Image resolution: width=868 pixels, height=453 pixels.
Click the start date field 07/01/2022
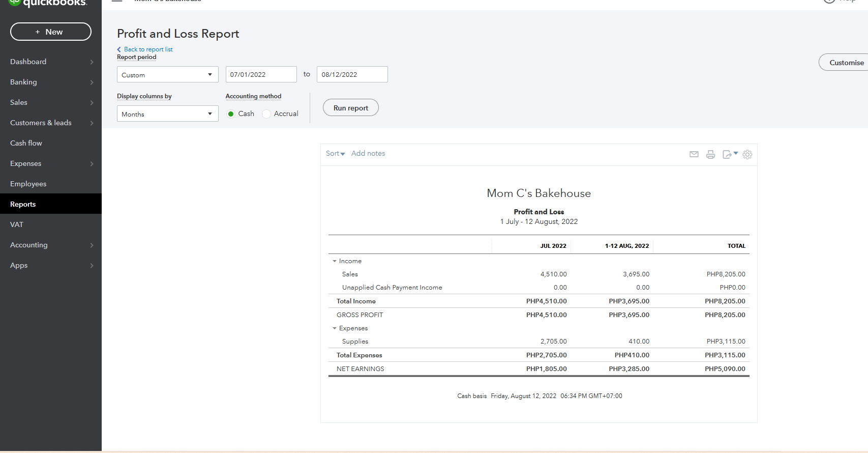(261, 75)
